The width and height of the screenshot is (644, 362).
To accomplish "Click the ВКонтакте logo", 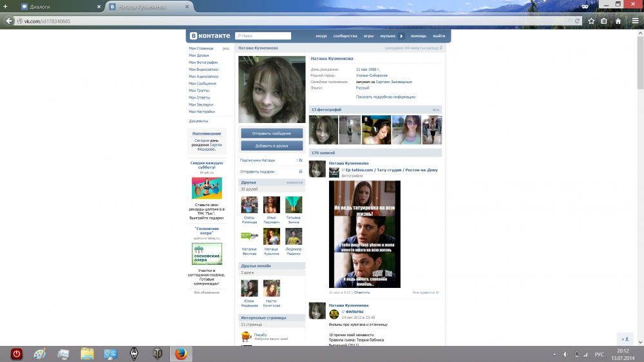I will coord(210,35).
